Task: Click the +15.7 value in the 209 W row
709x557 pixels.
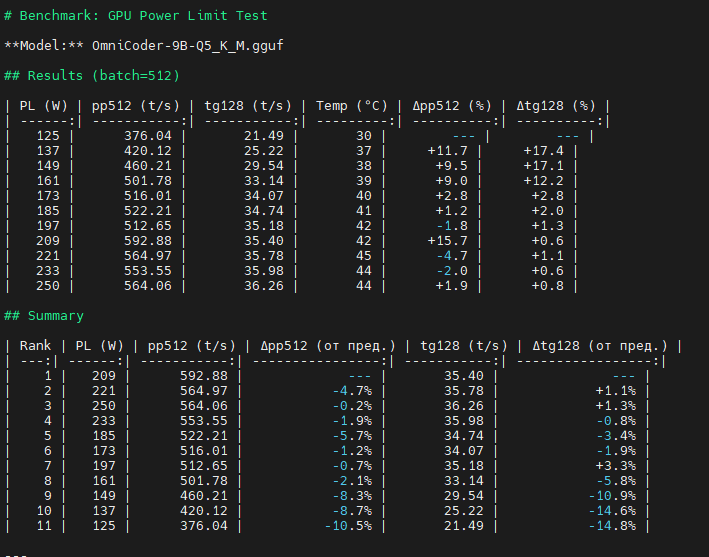Action: tap(448, 241)
